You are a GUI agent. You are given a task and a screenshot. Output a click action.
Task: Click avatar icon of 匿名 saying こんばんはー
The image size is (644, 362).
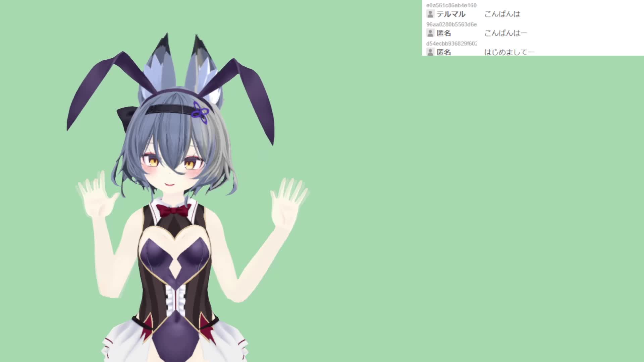pyautogui.click(x=430, y=33)
